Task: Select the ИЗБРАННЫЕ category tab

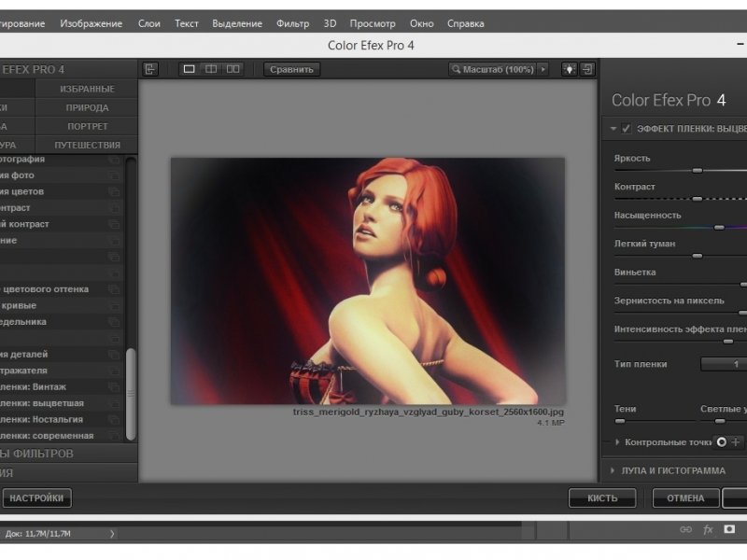Action: pos(87,89)
